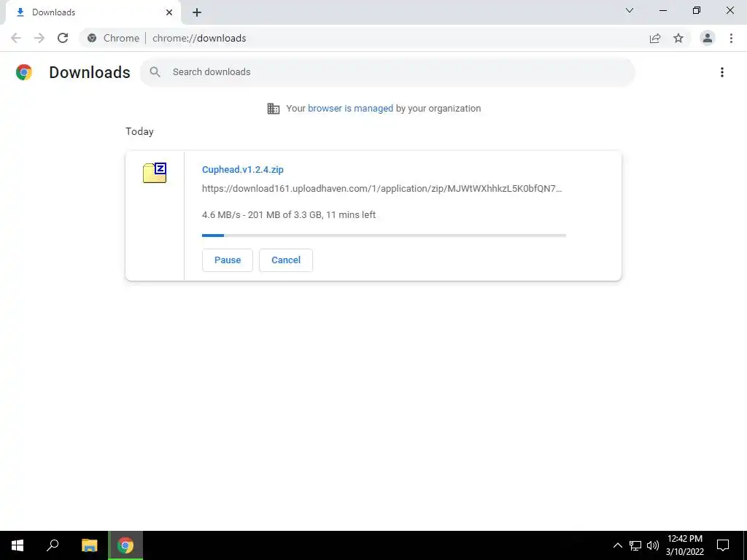747x560 pixels.
Task: Open the network status tray icon
Action: pyautogui.click(x=635, y=545)
